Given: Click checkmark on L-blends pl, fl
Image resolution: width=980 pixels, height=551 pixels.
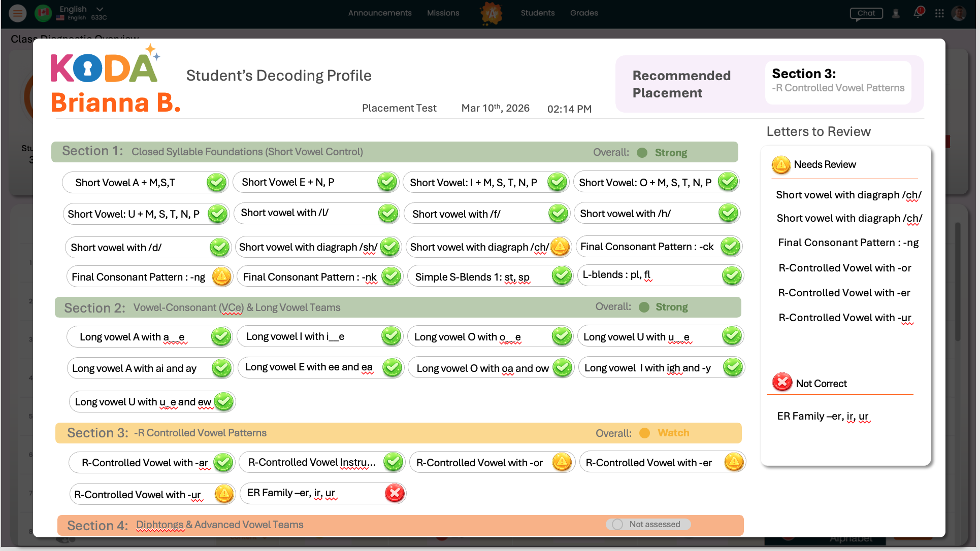Looking at the screenshot, I should tap(732, 275).
